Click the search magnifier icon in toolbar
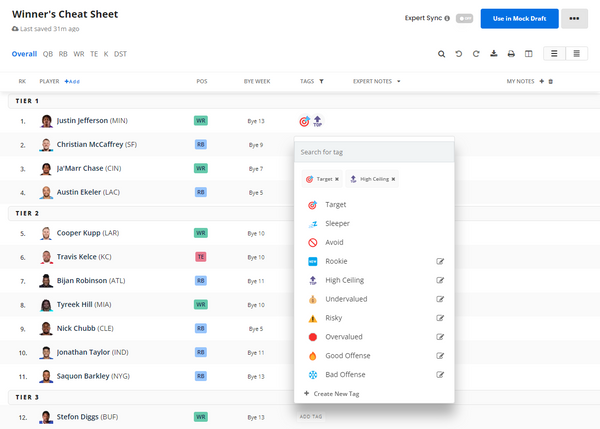 [x=441, y=54]
